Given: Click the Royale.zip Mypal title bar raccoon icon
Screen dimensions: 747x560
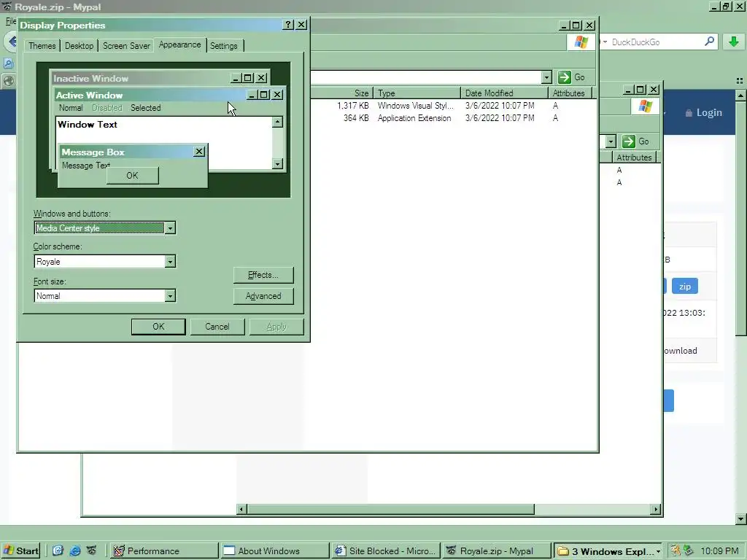Looking at the screenshot, I should tap(7, 7).
